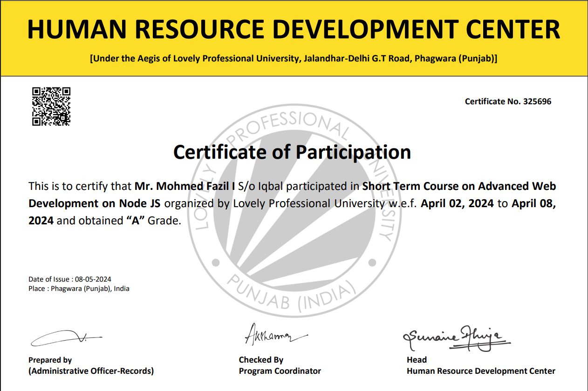Click the university address subtitle banner
This screenshot has width=588, height=391.
point(294,59)
